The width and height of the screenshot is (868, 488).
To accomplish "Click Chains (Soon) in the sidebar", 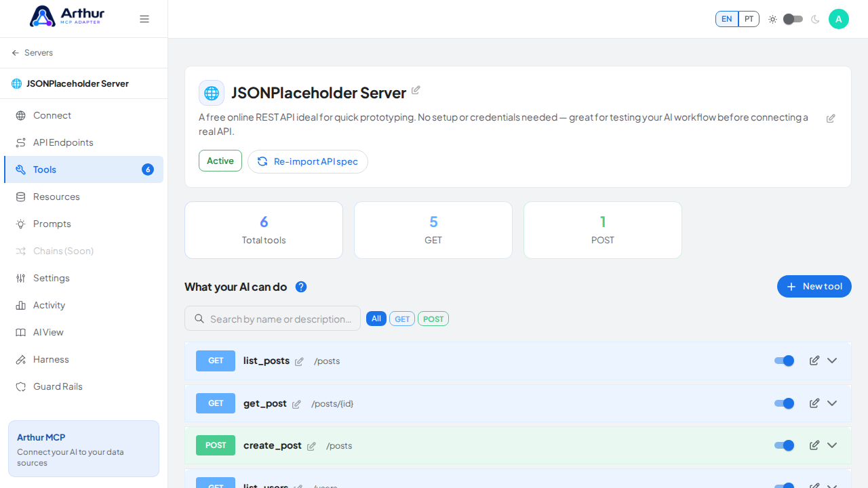I will [84, 251].
